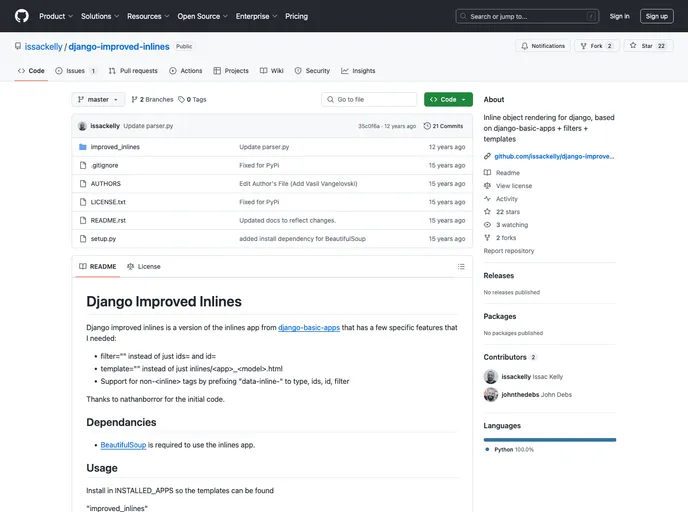Open the Enterprise dropdown

coord(256,16)
